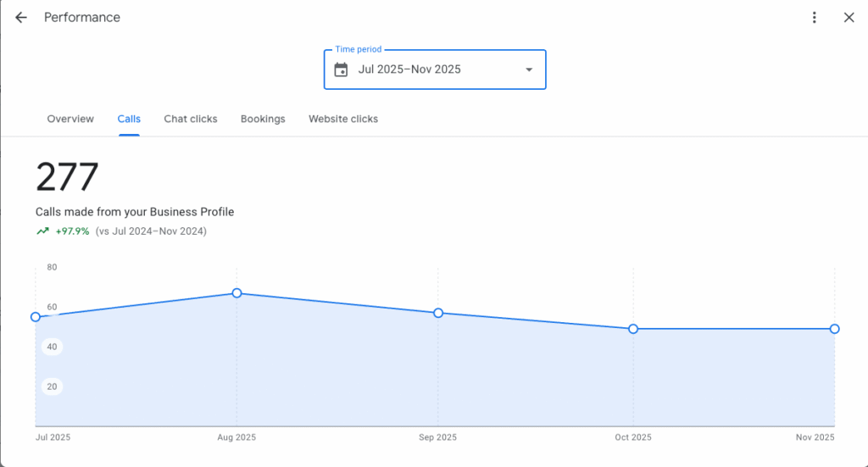Click the Oct 2025 data point marker
This screenshot has width=868, height=467.
point(633,329)
